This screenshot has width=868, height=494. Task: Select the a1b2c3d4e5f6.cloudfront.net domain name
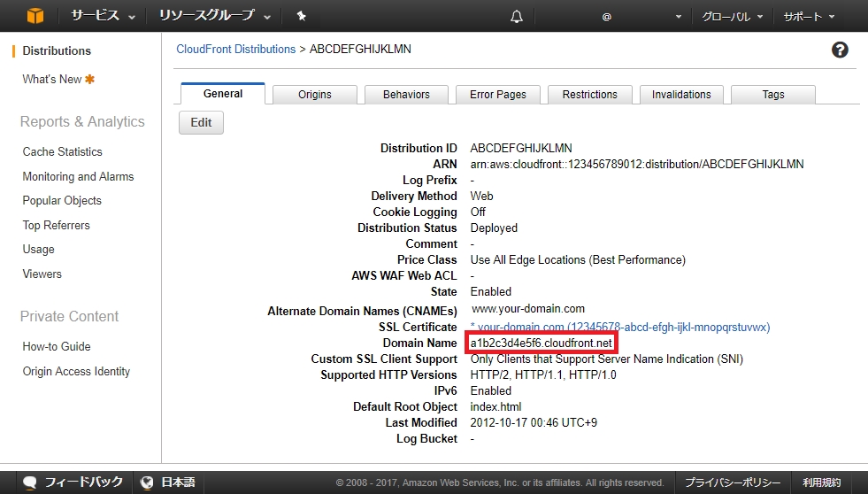point(541,343)
